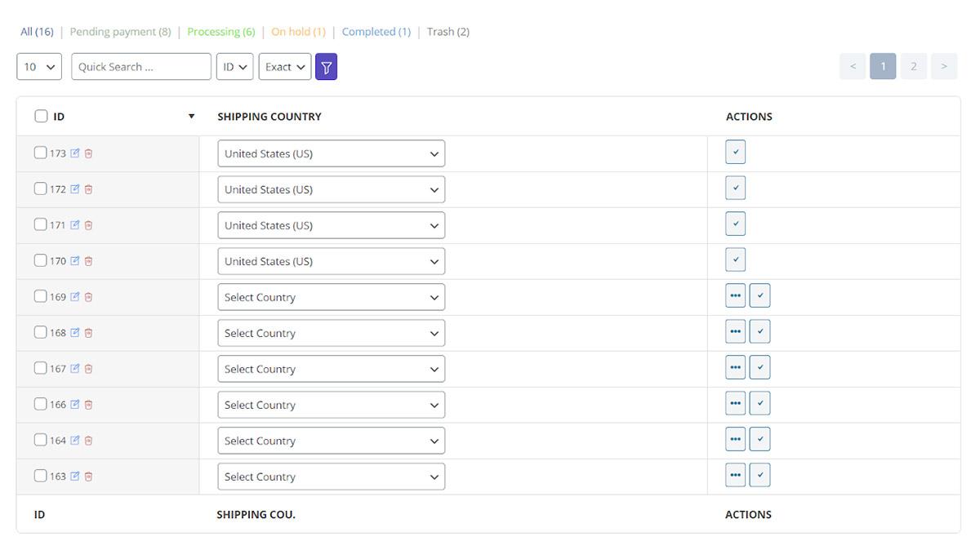This screenshot has height=541, width=980.
Task: Select the checkbox for order 169
Action: point(40,296)
